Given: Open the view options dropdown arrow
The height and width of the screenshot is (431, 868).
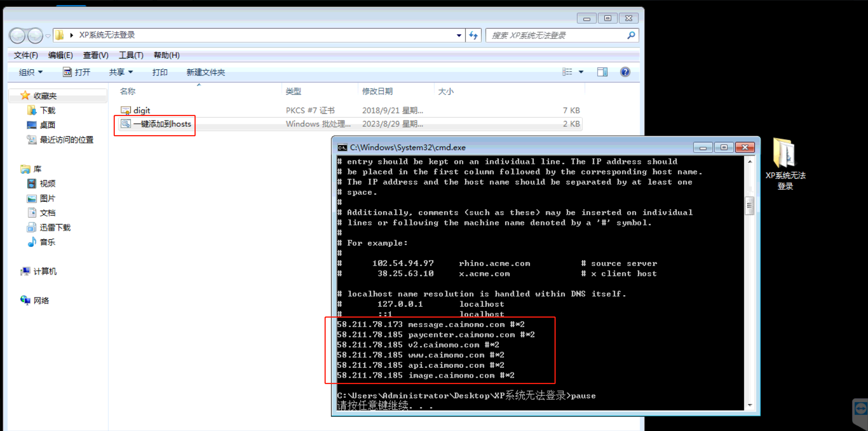Looking at the screenshot, I should click(x=581, y=72).
